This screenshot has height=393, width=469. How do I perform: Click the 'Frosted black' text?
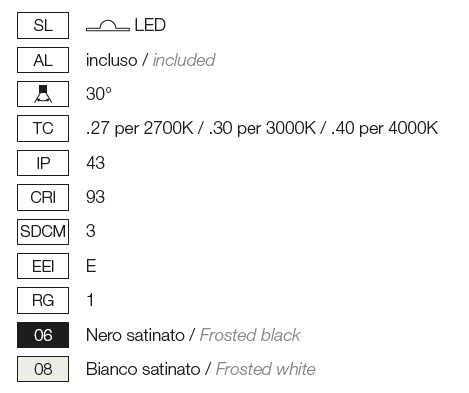(x=250, y=335)
